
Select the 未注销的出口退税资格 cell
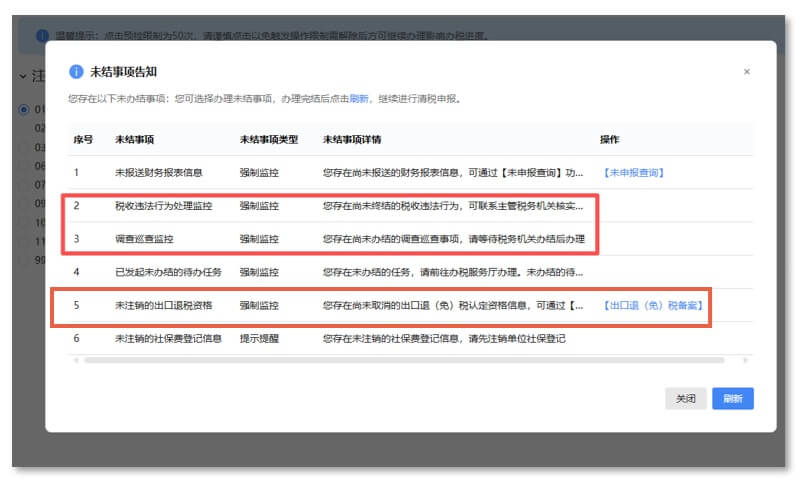(163, 305)
